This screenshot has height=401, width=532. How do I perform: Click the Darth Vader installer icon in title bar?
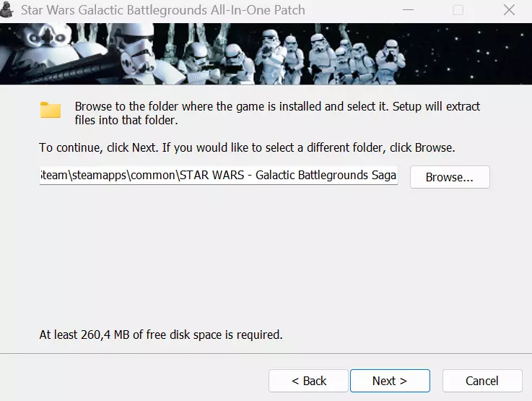[9, 10]
